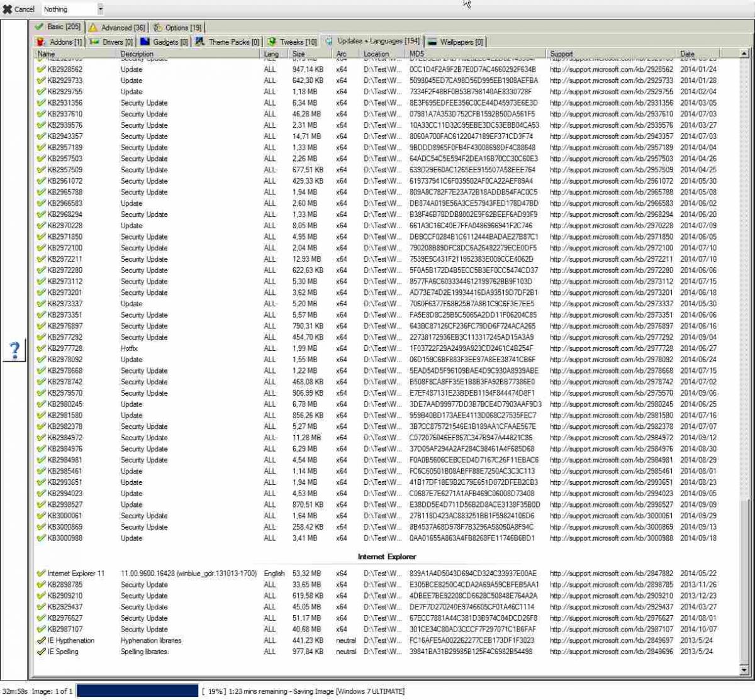Click the 'Internet Explorer' group header
This screenshot has height=700, width=755.
click(387, 557)
